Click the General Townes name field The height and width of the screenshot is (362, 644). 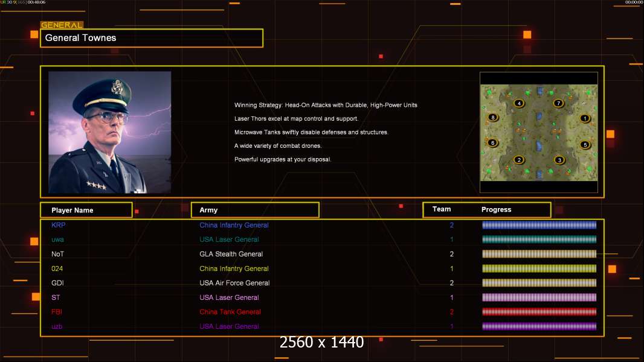coord(152,38)
